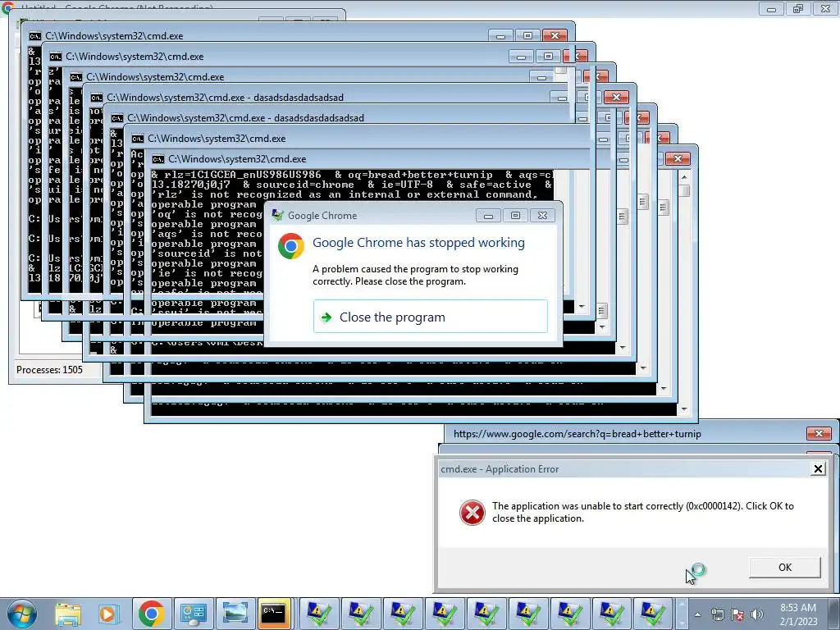
Task: Click the 'rlz' is not recognized output line
Action: click(x=345, y=194)
